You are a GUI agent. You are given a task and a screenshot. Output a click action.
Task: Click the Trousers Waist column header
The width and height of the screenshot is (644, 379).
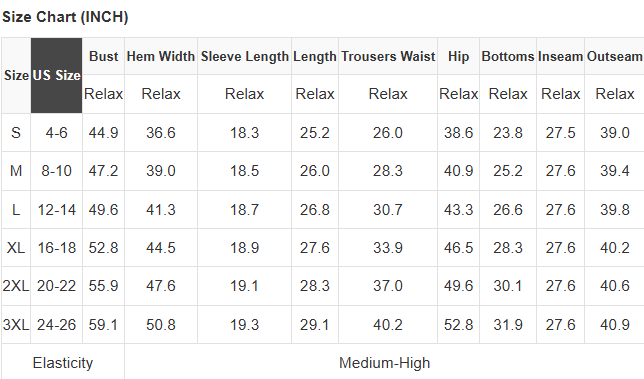click(x=388, y=56)
